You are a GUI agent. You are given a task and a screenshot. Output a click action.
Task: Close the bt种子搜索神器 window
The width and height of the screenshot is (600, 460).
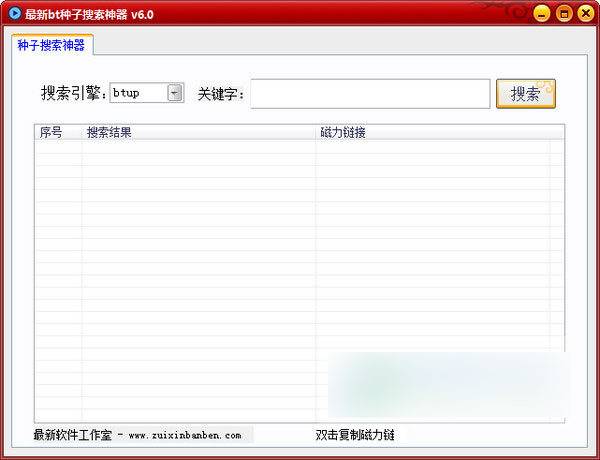click(586, 14)
